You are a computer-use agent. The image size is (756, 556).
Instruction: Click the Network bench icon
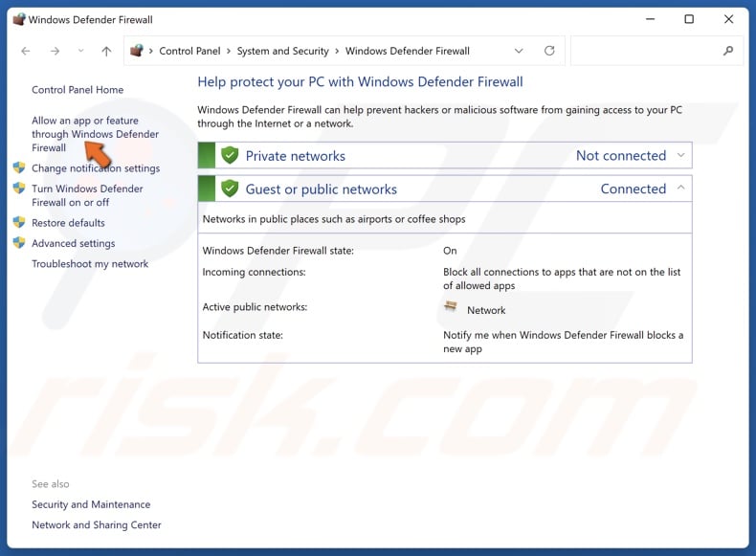pos(451,305)
